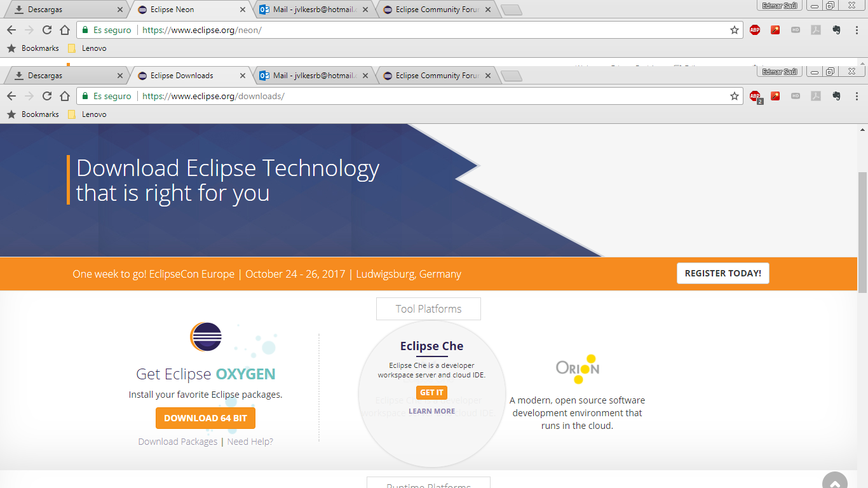
Task: Open Eclipse Community Forum tab in Neon window
Action: pos(437,10)
